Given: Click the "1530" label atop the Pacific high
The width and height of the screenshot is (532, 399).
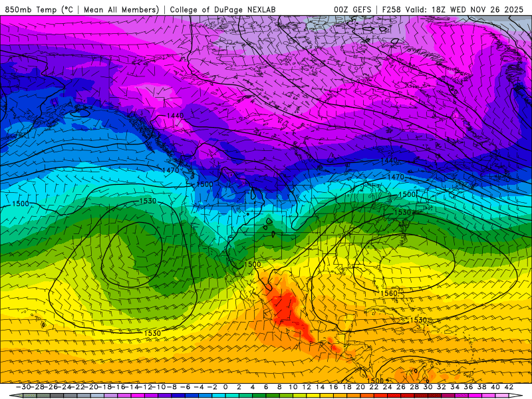Looking at the screenshot, I should (148, 201).
